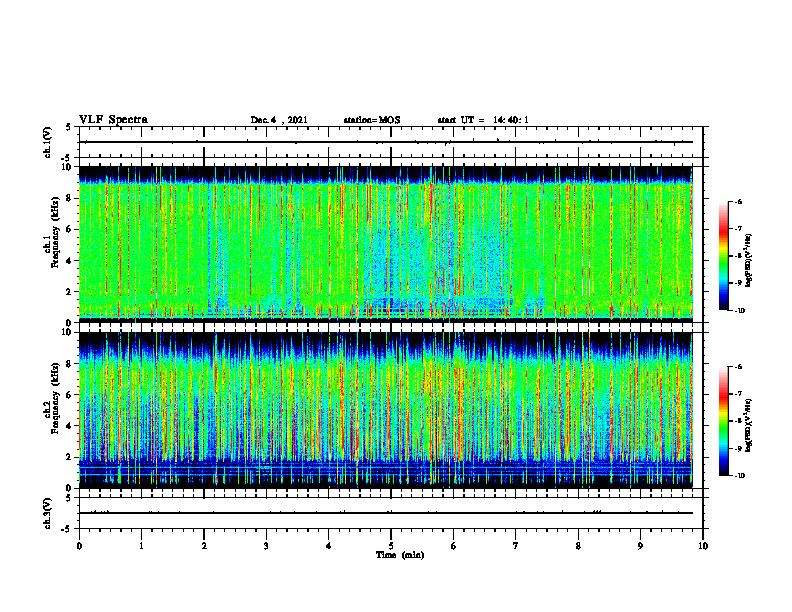Viewport: 792px width, 612px height.
Task: Click the "9" minute tick on time axis
Action: coord(640,546)
